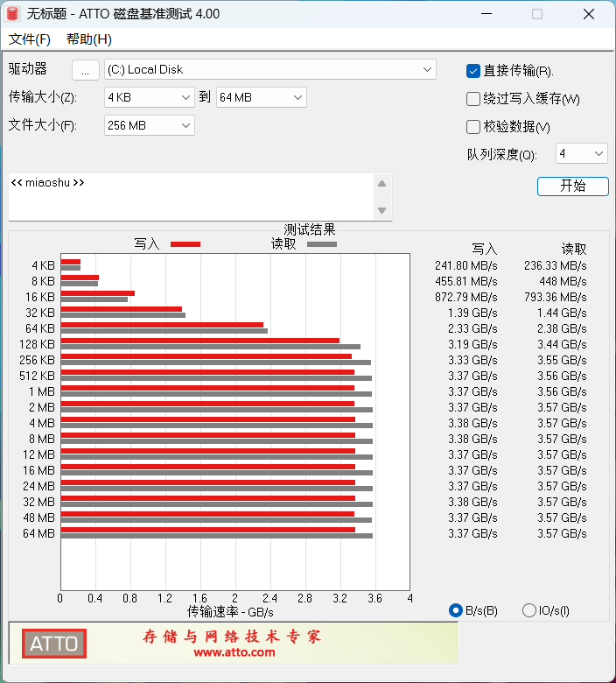Minimize the ATTO window
Image resolution: width=616 pixels, height=683 pixels.
click(x=486, y=14)
